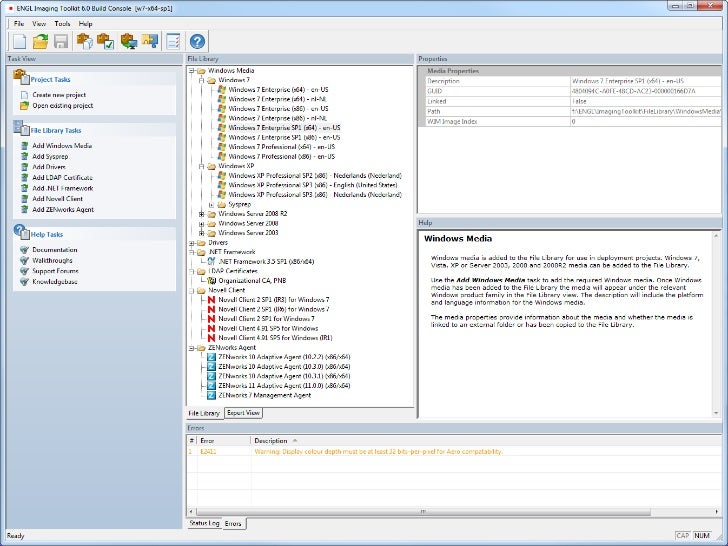Switch to the Export View tab

[243, 412]
